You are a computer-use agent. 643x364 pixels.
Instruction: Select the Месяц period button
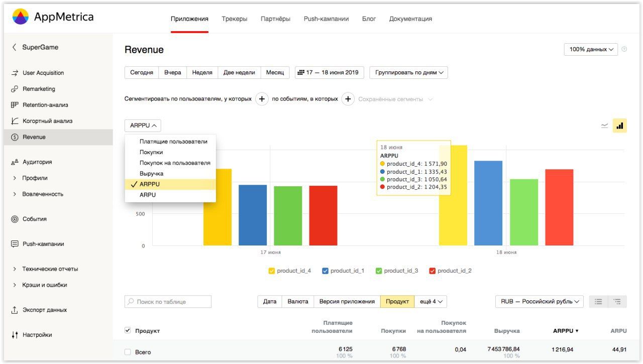pos(275,72)
